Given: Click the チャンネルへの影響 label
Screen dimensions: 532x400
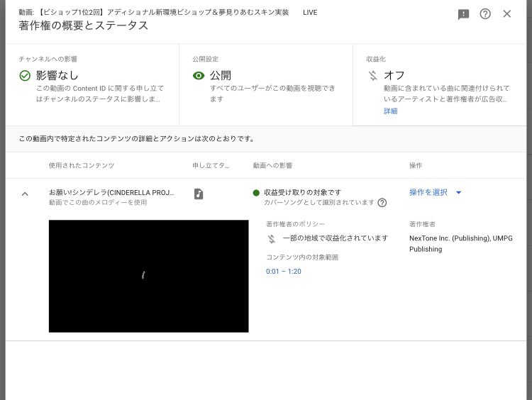Looking at the screenshot, I should click(48, 59).
